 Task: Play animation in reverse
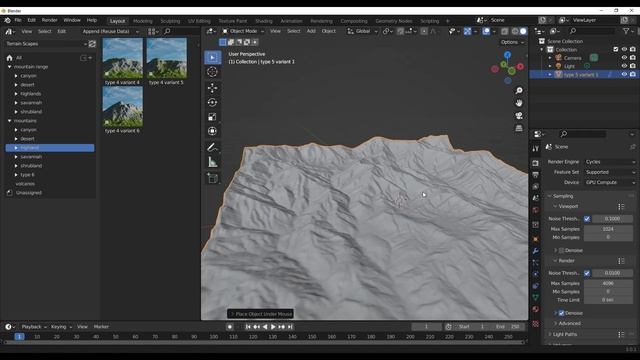coord(265,327)
